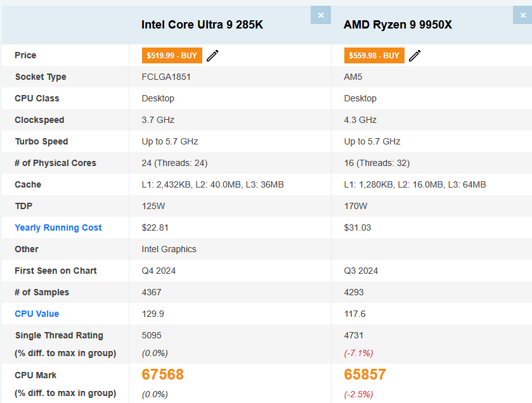Select 24 (Threads: 24) cores value
Screen dimensions: 532x403
coord(174,163)
